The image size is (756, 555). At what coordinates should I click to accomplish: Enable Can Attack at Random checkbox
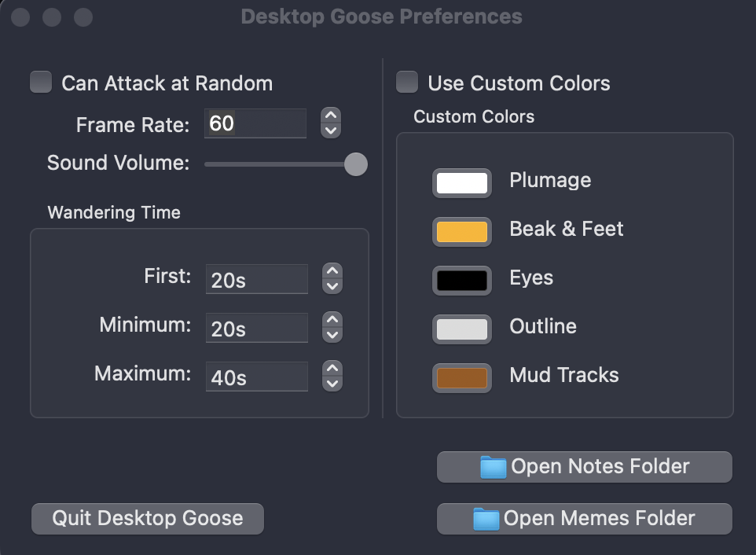(x=41, y=83)
